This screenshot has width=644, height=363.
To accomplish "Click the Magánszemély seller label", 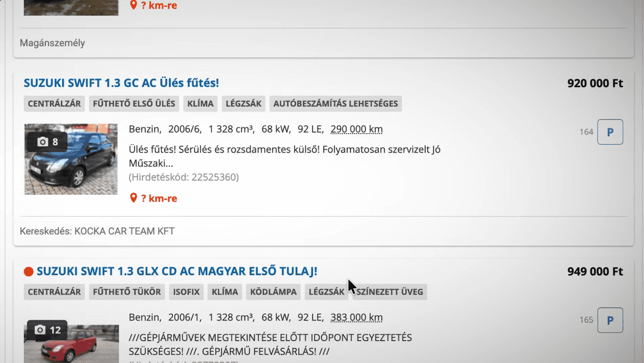I will pyautogui.click(x=53, y=43).
